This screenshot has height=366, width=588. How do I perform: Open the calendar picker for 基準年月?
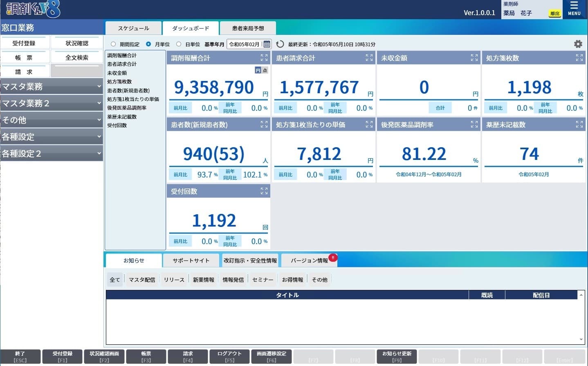[x=267, y=44]
